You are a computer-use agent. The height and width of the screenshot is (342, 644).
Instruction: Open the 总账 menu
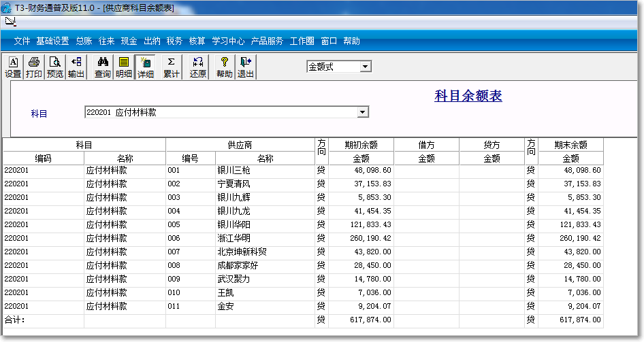pyautogui.click(x=84, y=41)
